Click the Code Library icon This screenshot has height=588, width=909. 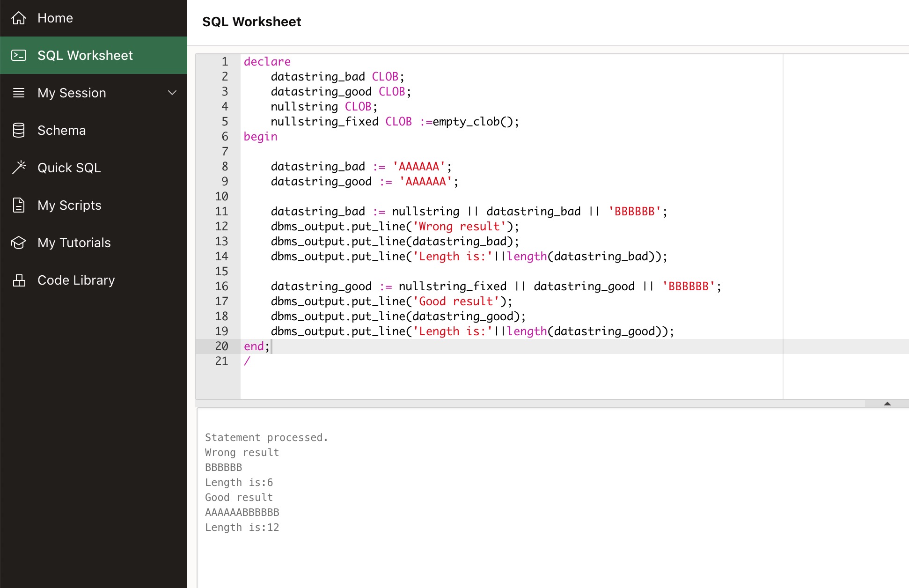click(19, 280)
